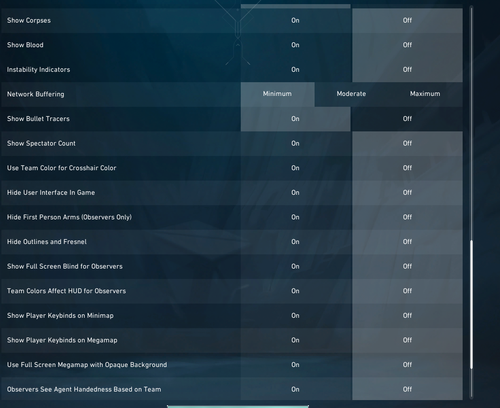Choose Off for Hide User Interface In Game
The image size is (500, 408).
point(407,193)
